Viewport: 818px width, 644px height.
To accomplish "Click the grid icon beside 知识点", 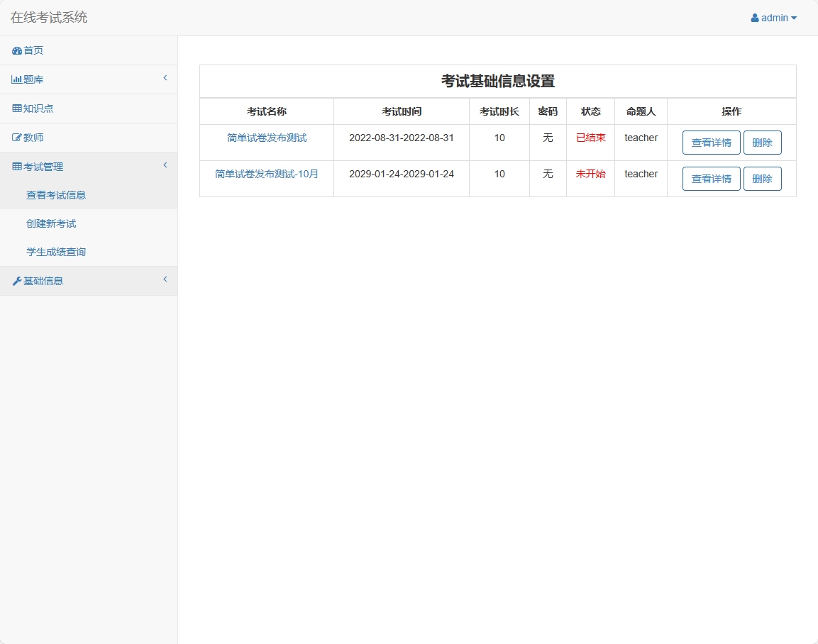I will coord(16,109).
